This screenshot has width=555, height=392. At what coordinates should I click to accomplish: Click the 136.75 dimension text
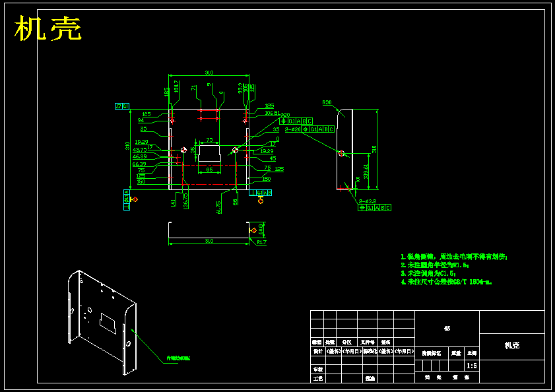click(x=185, y=201)
